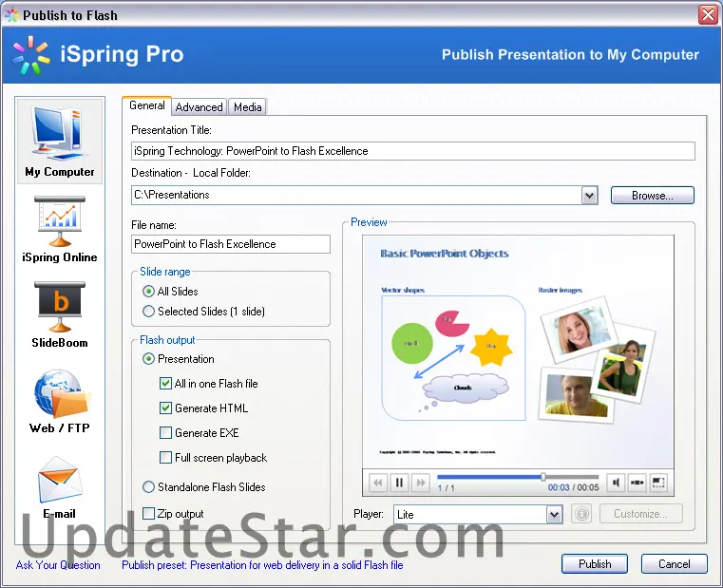Expand the Local Folder dropdown arrow

(589, 195)
